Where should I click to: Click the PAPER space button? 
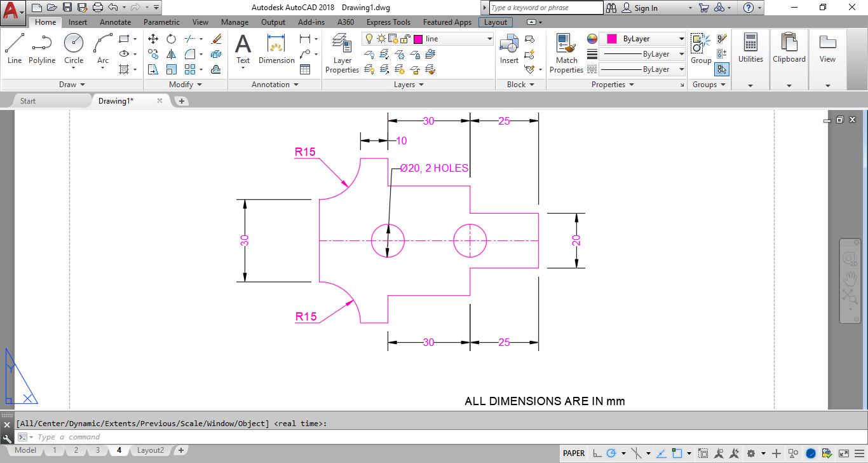click(x=574, y=453)
